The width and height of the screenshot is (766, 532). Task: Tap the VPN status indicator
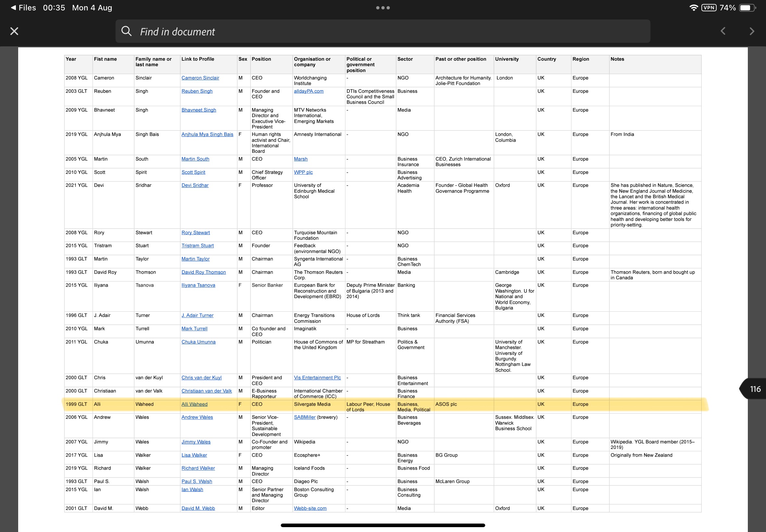(709, 8)
